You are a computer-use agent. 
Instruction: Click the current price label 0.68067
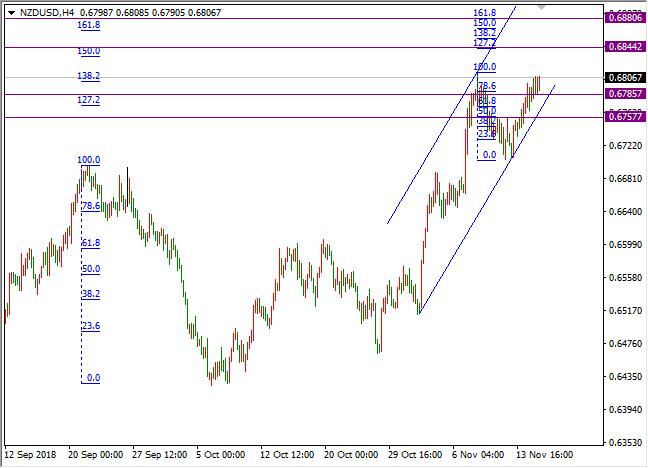625,77
